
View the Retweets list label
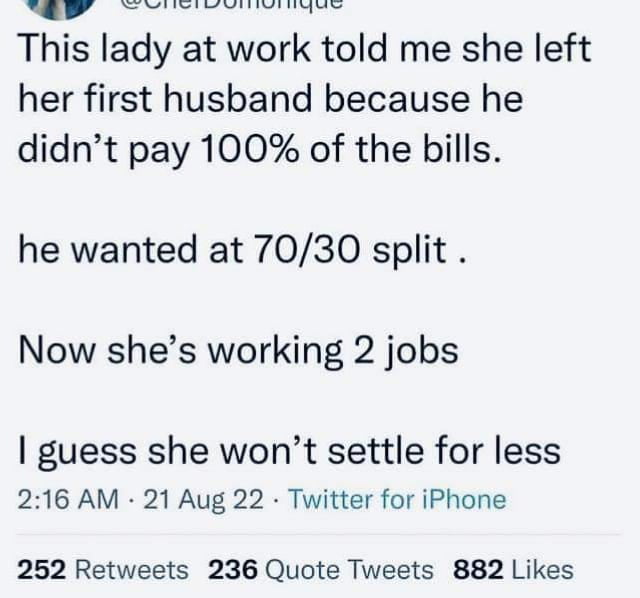pos(132,569)
